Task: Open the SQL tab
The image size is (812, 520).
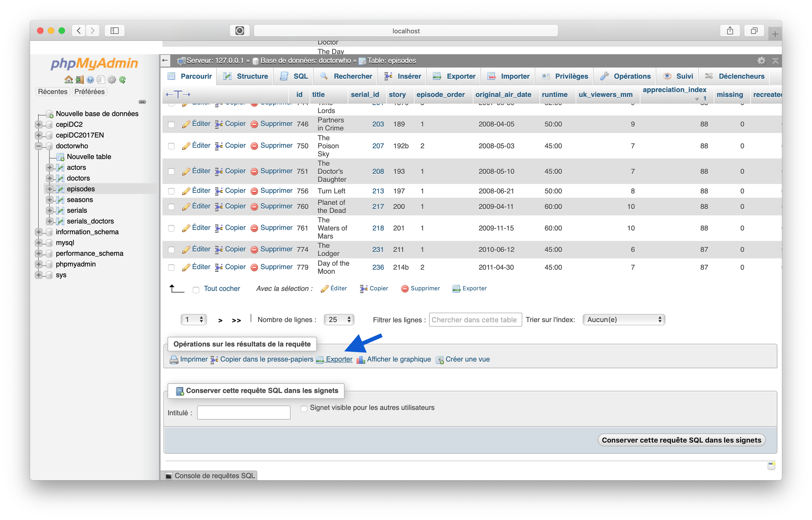Action: coord(293,76)
